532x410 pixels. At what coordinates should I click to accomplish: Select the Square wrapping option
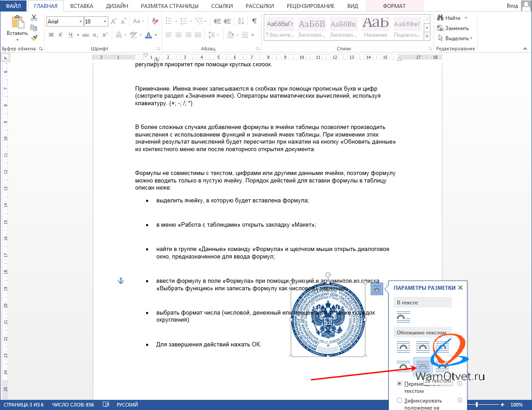[x=403, y=347]
